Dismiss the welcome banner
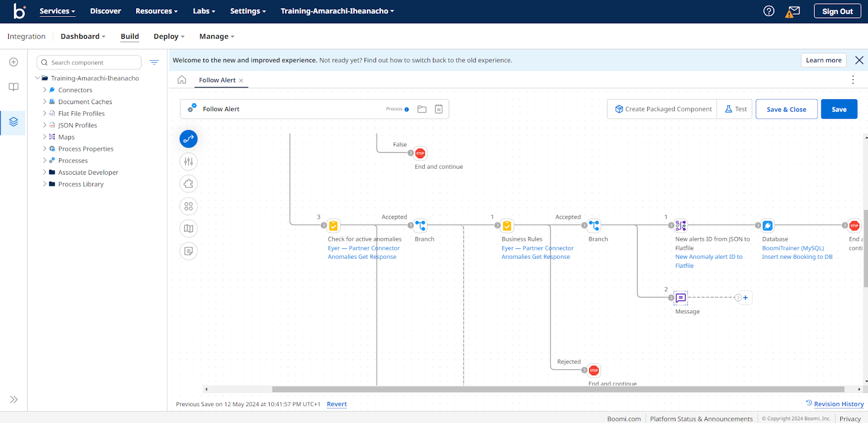868x423 pixels. click(x=859, y=60)
